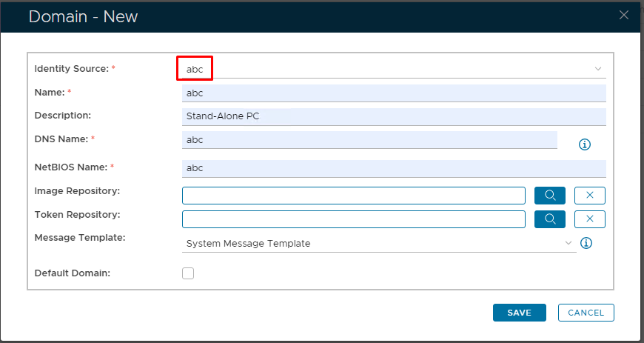This screenshot has height=343, width=644.
Task: Click the System Message Template selection text
Action: (x=248, y=243)
